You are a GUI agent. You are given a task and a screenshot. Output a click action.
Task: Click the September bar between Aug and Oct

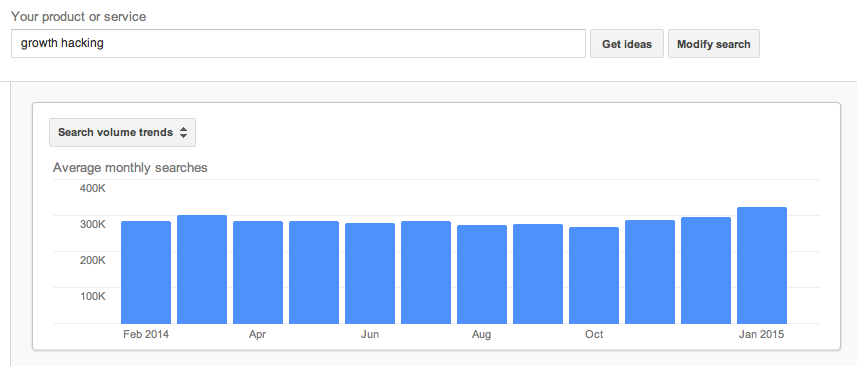tap(538, 274)
